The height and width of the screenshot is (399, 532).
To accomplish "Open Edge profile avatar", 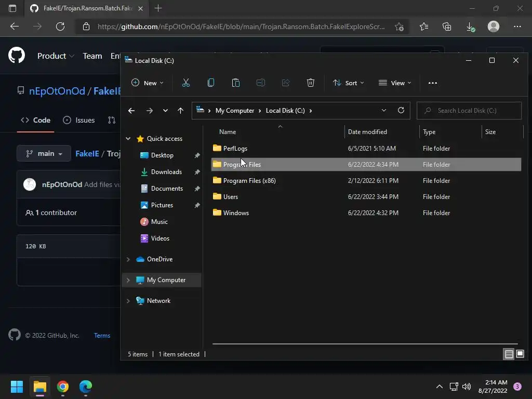I will point(494,26).
